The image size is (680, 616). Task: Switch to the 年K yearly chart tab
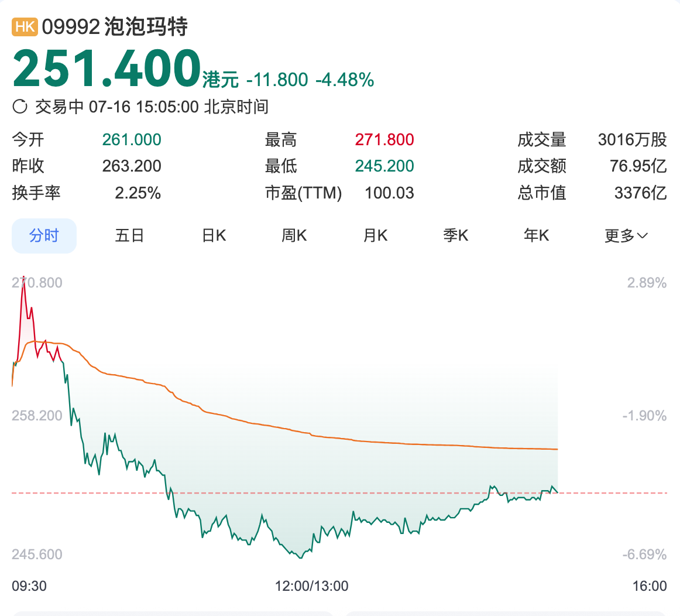pos(535,235)
